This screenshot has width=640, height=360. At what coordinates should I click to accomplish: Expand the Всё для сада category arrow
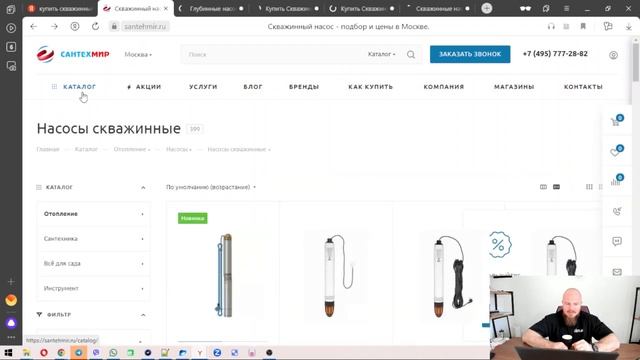142,264
